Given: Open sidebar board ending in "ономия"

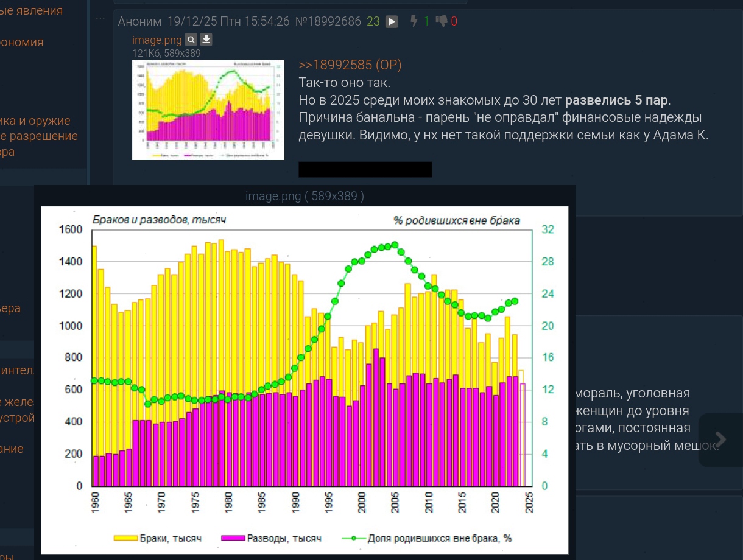Looking at the screenshot, I should coord(21,42).
